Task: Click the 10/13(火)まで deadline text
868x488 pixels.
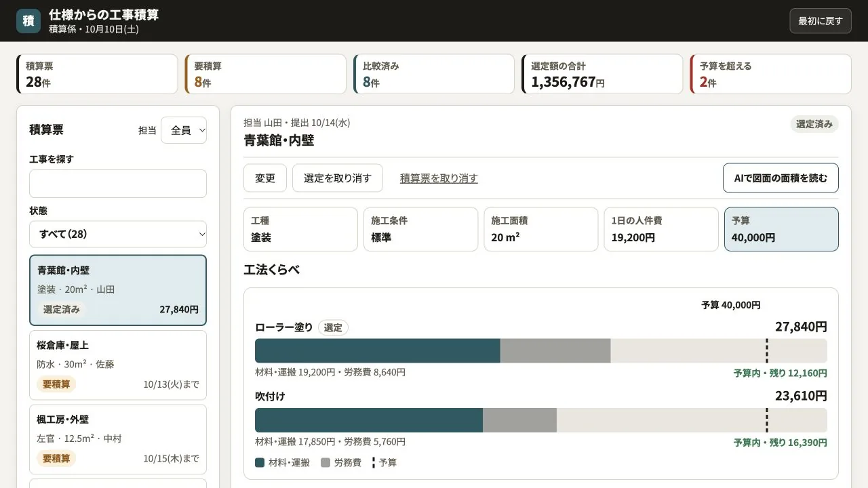Action: (172, 384)
